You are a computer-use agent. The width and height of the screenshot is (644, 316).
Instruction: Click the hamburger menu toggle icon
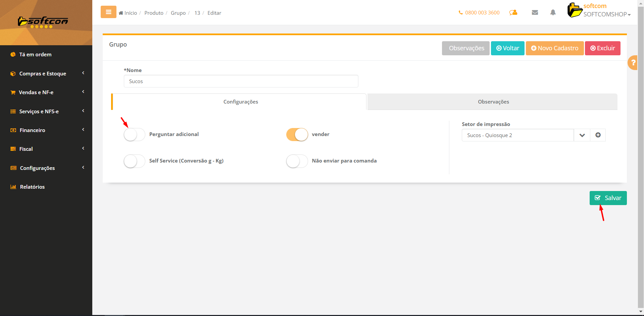pyautogui.click(x=108, y=12)
